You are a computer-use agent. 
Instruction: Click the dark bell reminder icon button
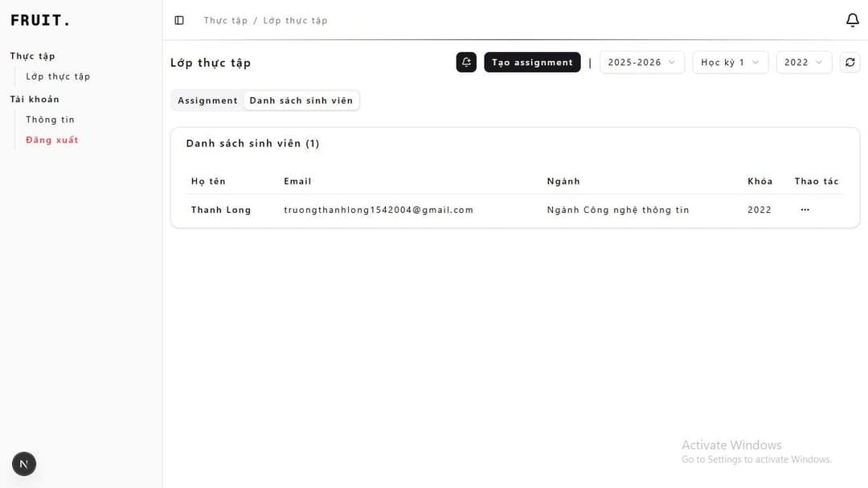[466, 62]
